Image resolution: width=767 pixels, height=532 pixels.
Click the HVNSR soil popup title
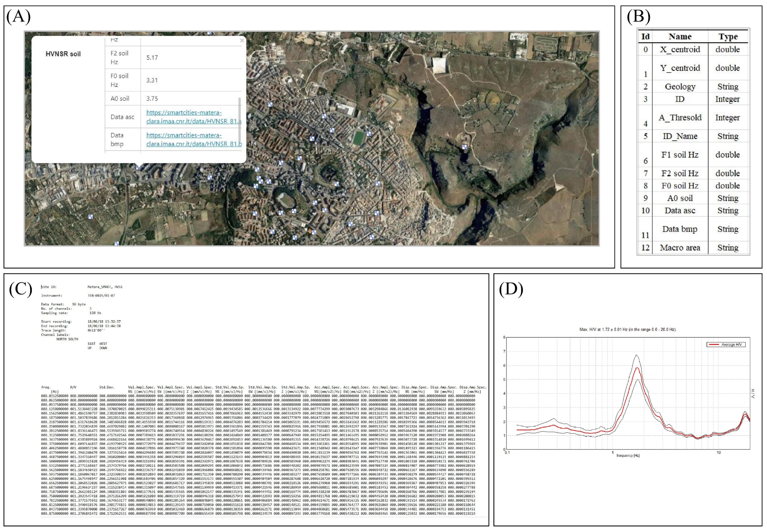tap(63, 54)
